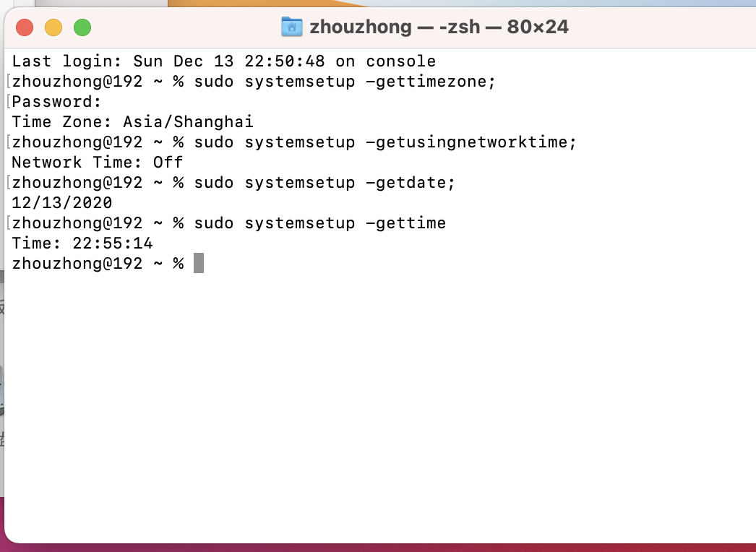The image size is (756, 552).
Task: Click the home folder icon in title bar
Action: 291,27
